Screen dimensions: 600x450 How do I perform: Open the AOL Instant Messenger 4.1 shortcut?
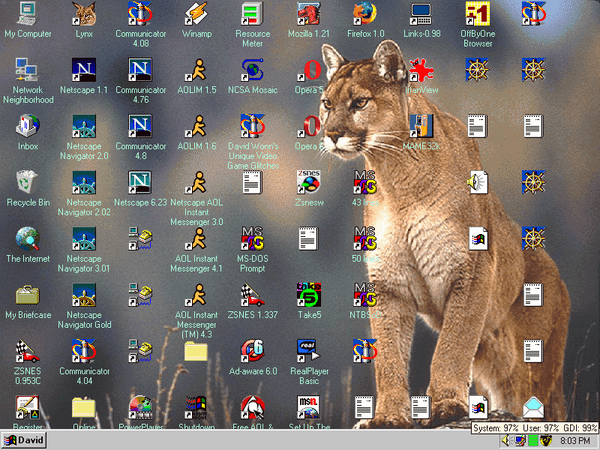point(196,239)
